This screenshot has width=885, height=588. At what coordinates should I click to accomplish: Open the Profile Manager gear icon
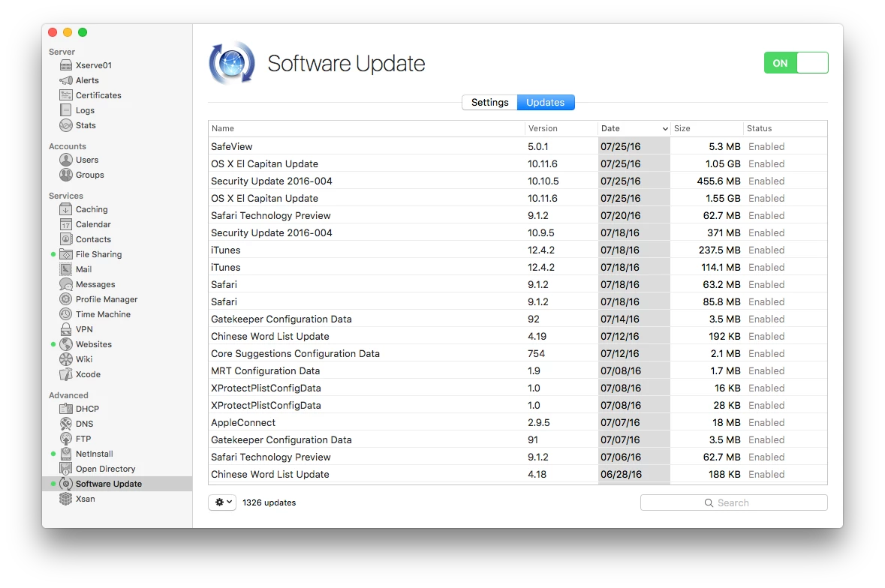(x=66, y=299)
